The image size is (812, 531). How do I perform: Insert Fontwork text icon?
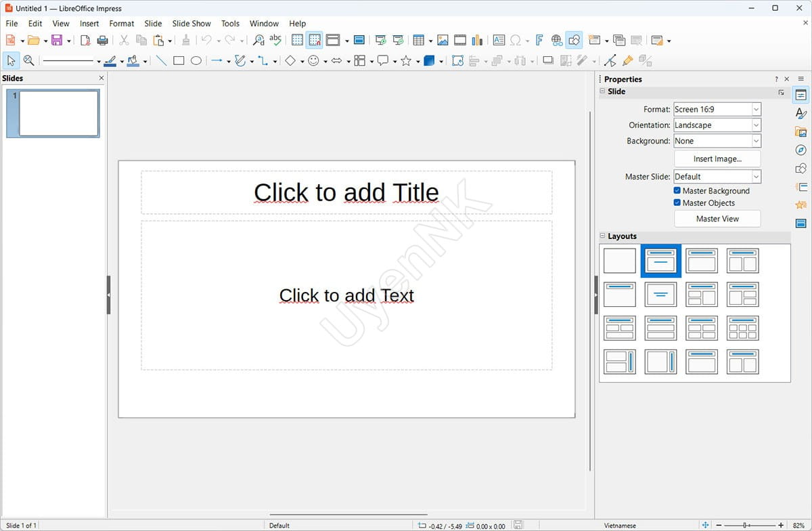[x=539, y=41]
